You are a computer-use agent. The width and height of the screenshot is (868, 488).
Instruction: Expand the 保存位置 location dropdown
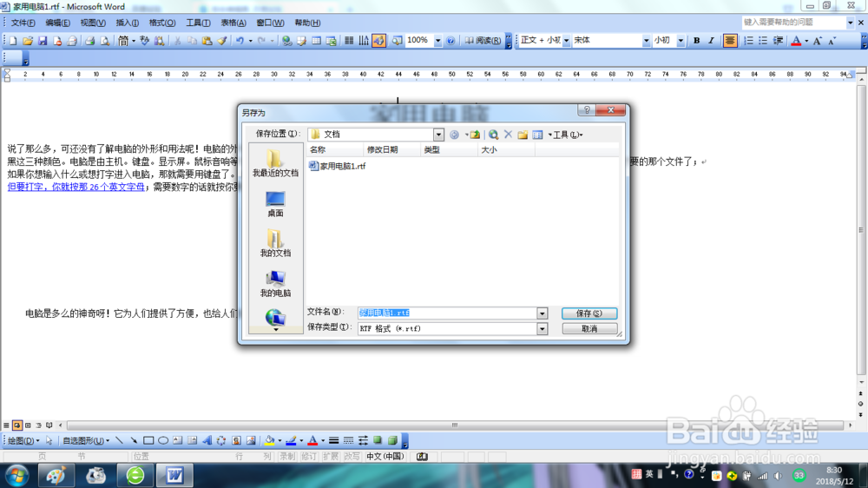coord(437,135)
